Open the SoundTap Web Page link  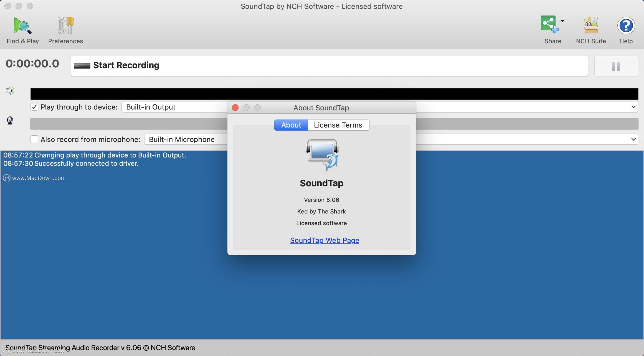click(x=324, y=240)
